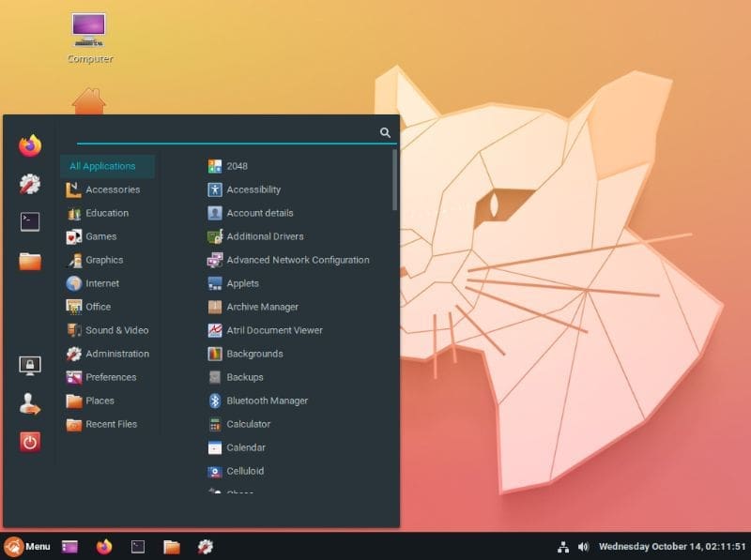Screen dimensions: 751x560
Task: Select the Computer desktop icon
Action: (x=89, y=38)
